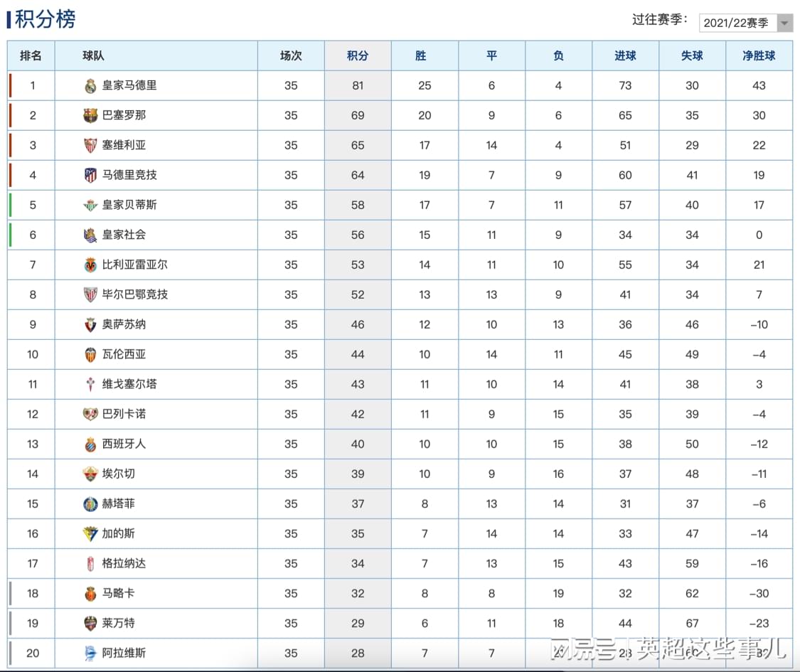This screenshot has height=672, width=800.
Task: Click the Espanyol crest next to 西班牙人
Action: [90, 444]
